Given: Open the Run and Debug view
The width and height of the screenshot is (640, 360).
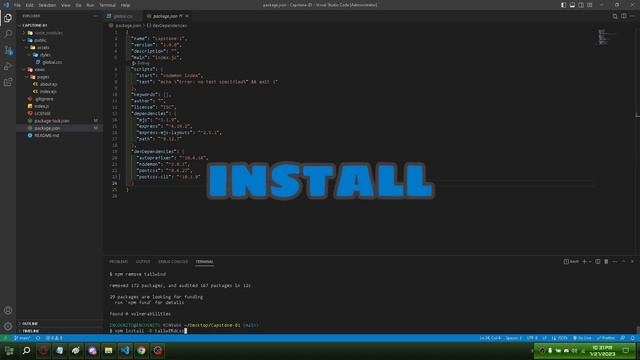Looking at the screenshot, I should pos(8,66).
